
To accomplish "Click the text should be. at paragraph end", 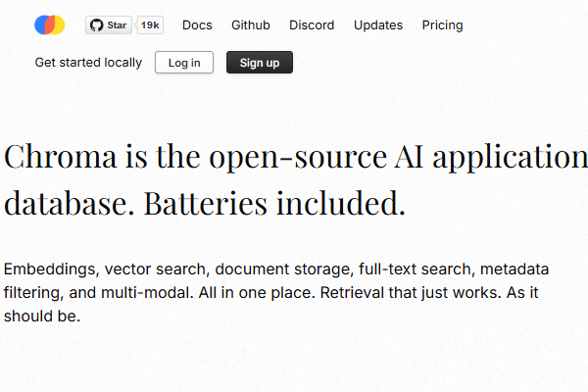I will tap(42, 317).
